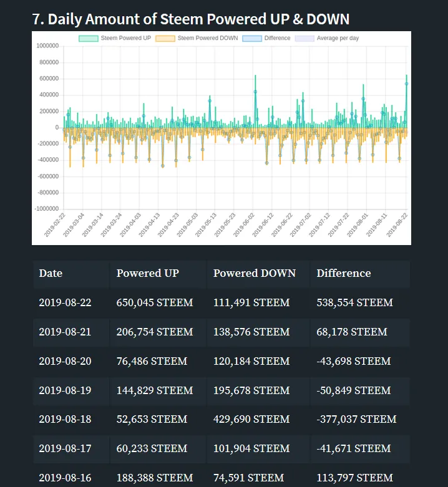
Task: Click the 144,829 STEEM value
Action: point(155,390)
